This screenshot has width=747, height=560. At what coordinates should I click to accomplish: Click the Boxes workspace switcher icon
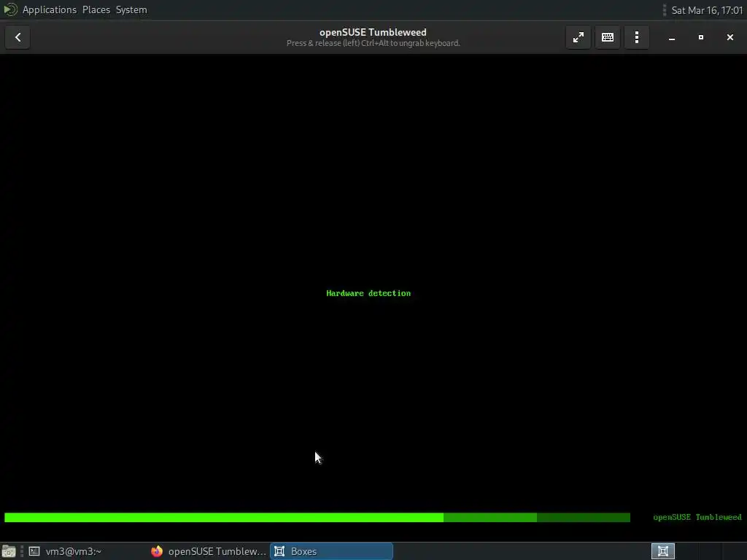pyautogui.click(x=663, y=551)
